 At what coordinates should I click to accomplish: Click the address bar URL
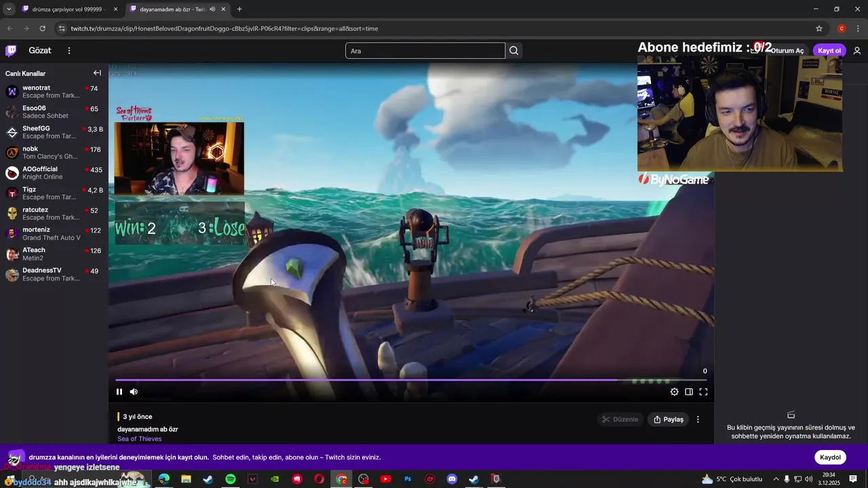pyautogui.click(x=224, y=28)
